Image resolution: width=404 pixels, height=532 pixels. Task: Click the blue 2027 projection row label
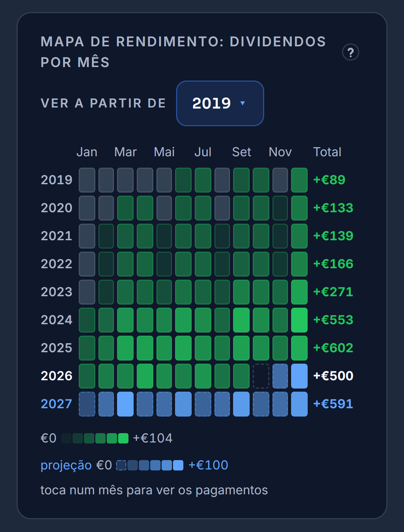[57, 404]
